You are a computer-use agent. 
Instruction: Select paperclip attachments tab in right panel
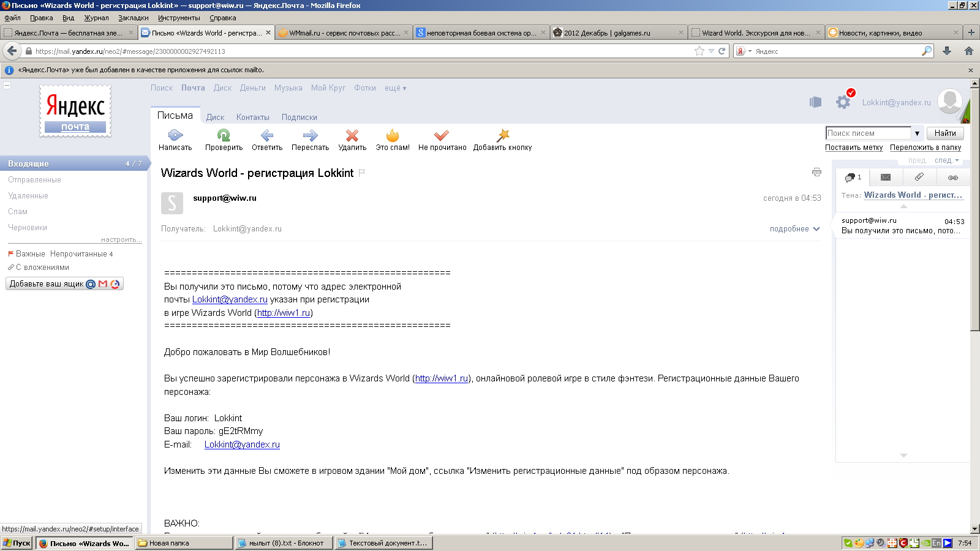tap(919, 178)
